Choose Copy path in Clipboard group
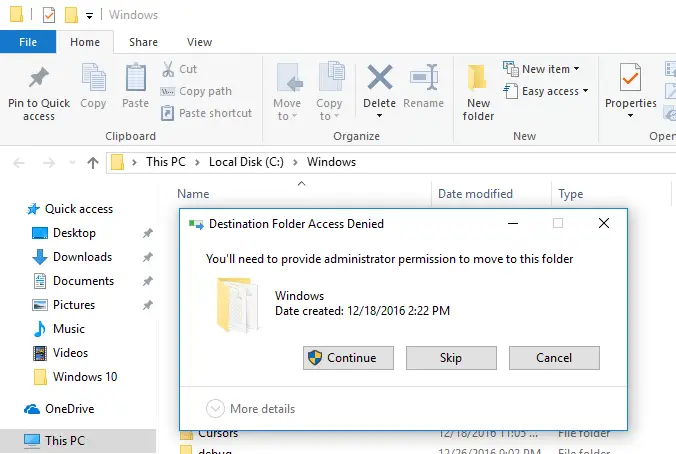Image resolution: width=676 pixels, height=454 pixels. click(197, 91)
